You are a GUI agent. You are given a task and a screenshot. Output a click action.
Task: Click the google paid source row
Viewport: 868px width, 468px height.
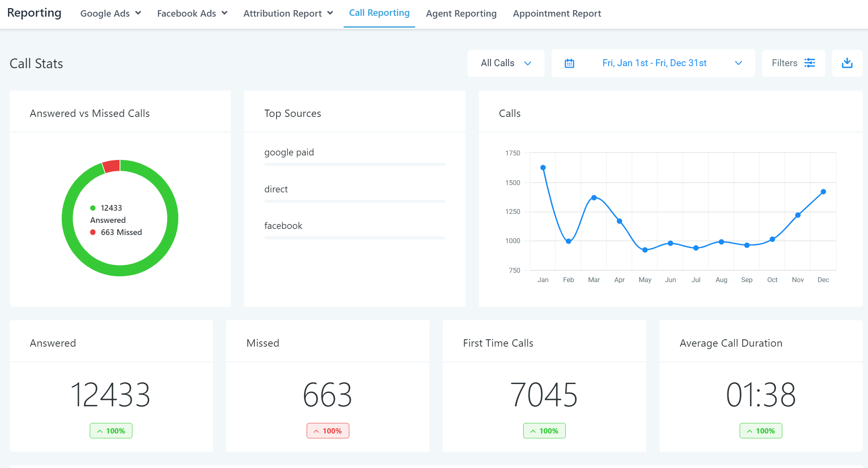pos(354,156)
